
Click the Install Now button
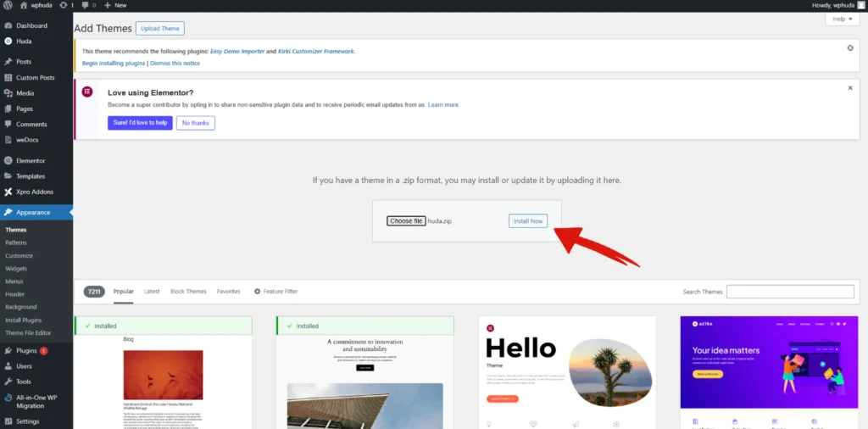528,221
